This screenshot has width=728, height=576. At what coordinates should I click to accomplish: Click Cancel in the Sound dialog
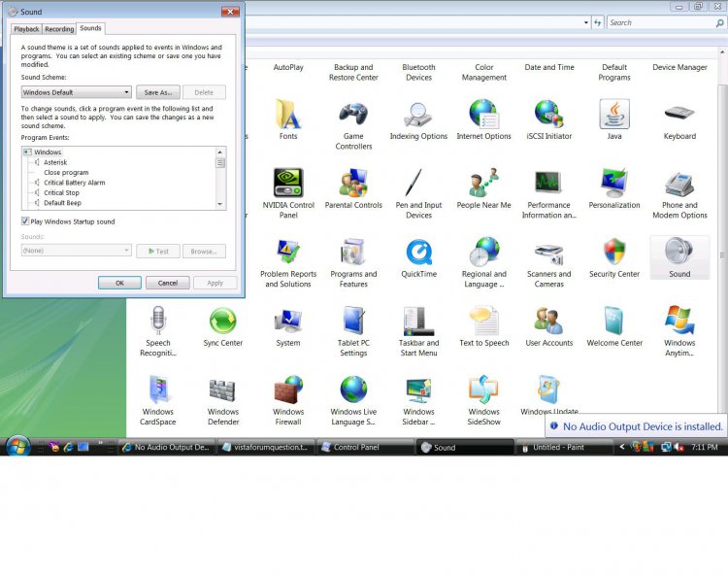(x=168, y=283)
